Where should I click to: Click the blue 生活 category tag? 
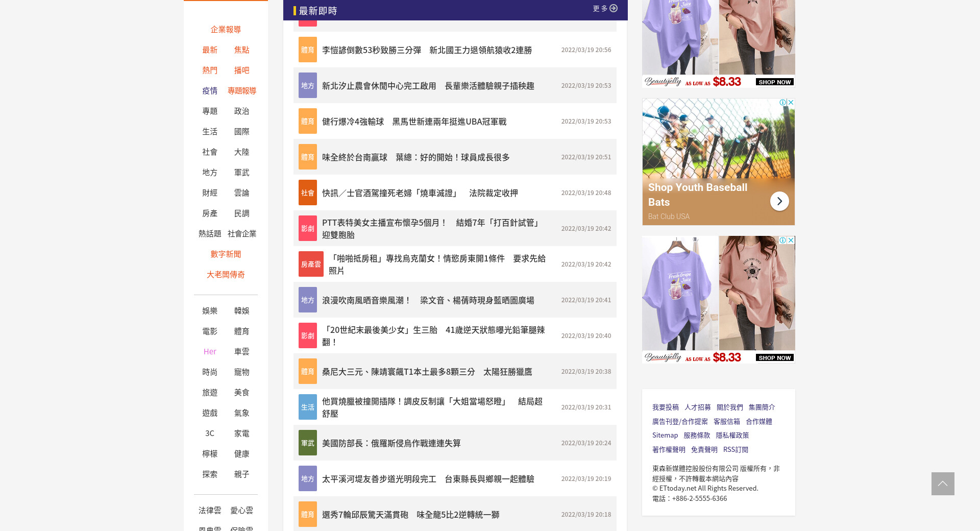pos(307,407)
